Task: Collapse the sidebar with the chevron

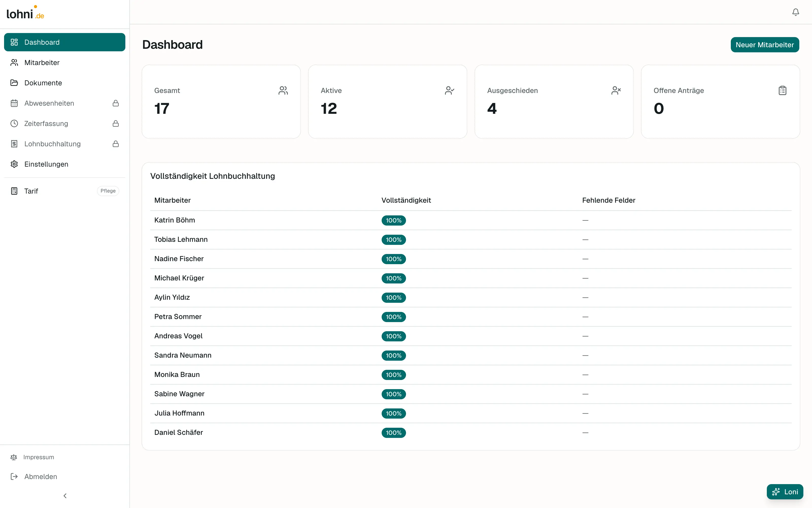Action: (x=65, y=496)
